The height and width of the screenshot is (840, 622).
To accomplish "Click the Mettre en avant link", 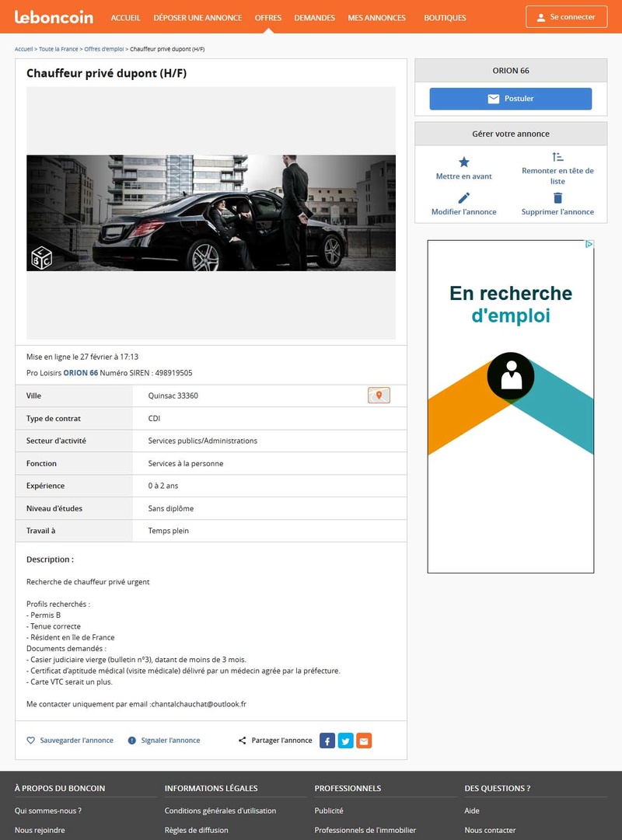I will tap(464, 176).
